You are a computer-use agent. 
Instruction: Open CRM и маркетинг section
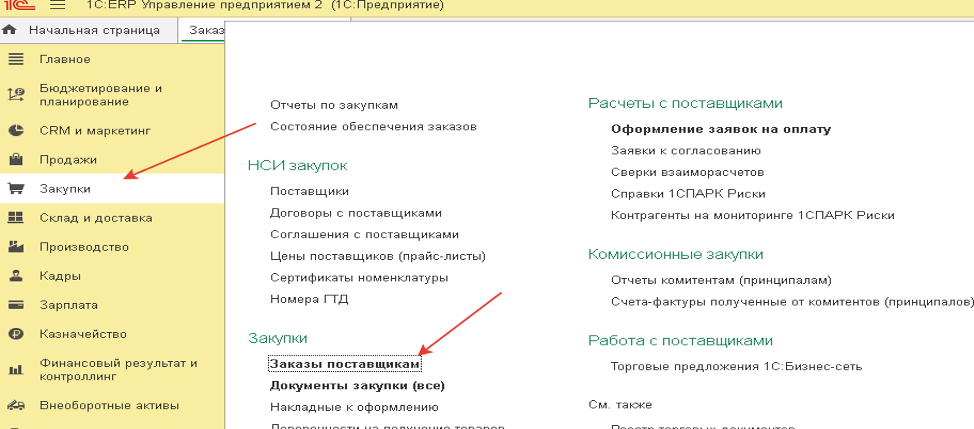click(95, 131)
